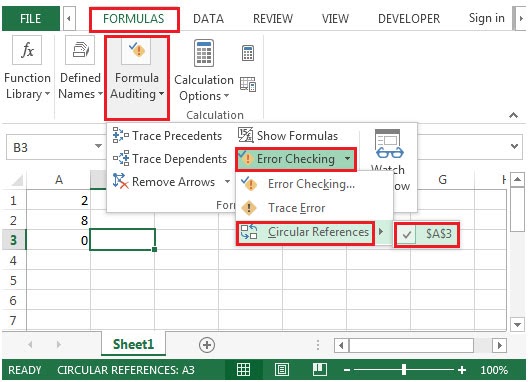Toggle Show Formulas

pos(288,136)
